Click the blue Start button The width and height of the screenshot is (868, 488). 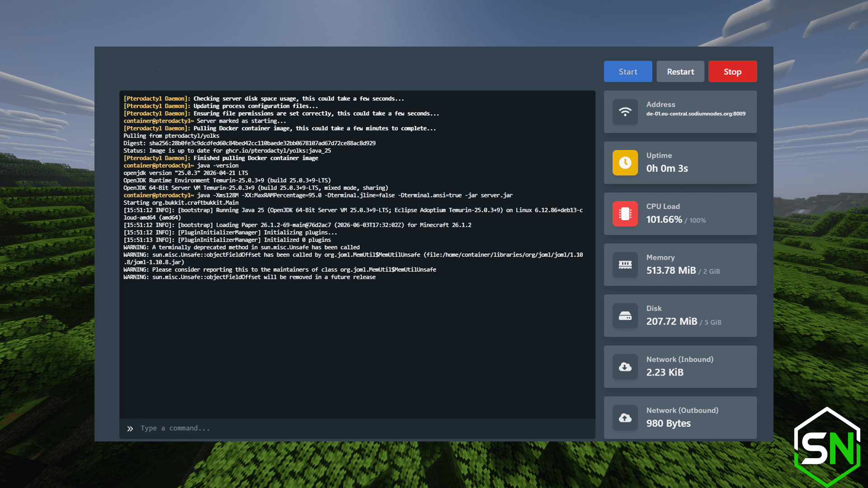[628, 71]
